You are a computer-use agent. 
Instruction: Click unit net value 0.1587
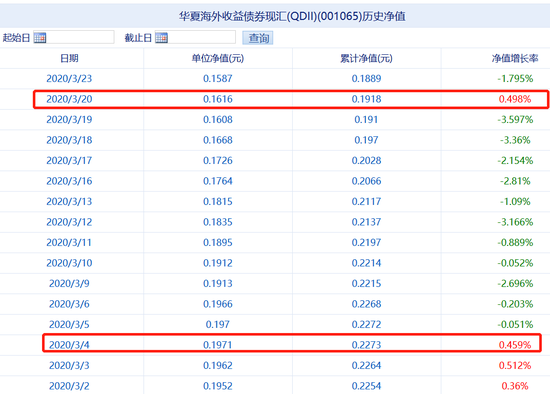click(218, 79)
